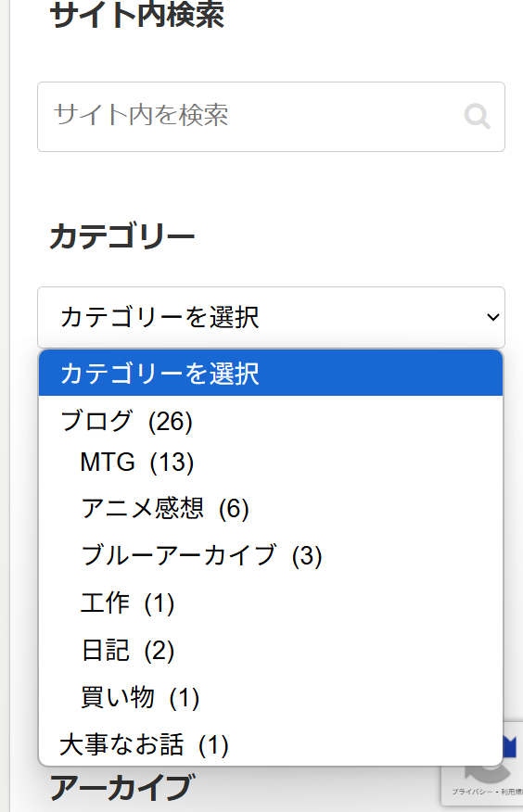Click the grey page edge strip
Viewport: 523px width, 812px height.
[x=5, y=406]
